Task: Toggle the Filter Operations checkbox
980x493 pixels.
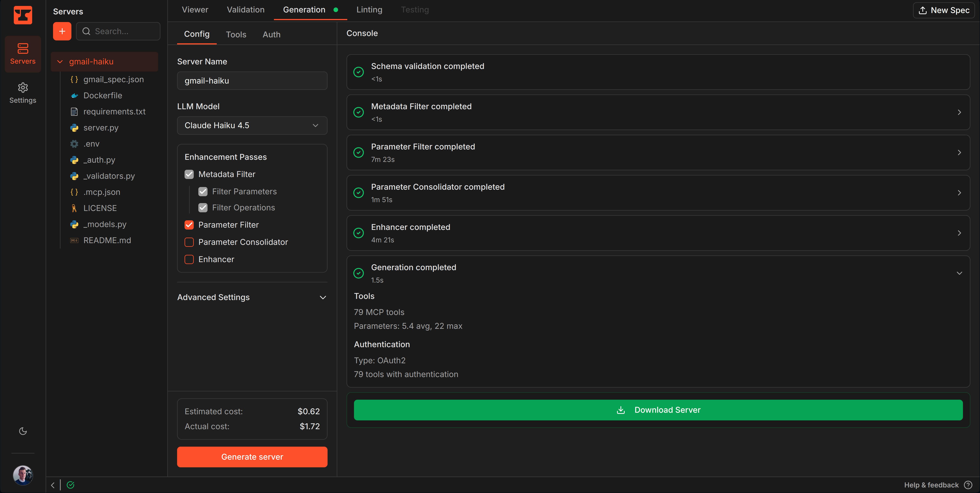Action: pyautogui.click(x=203, y=208)
